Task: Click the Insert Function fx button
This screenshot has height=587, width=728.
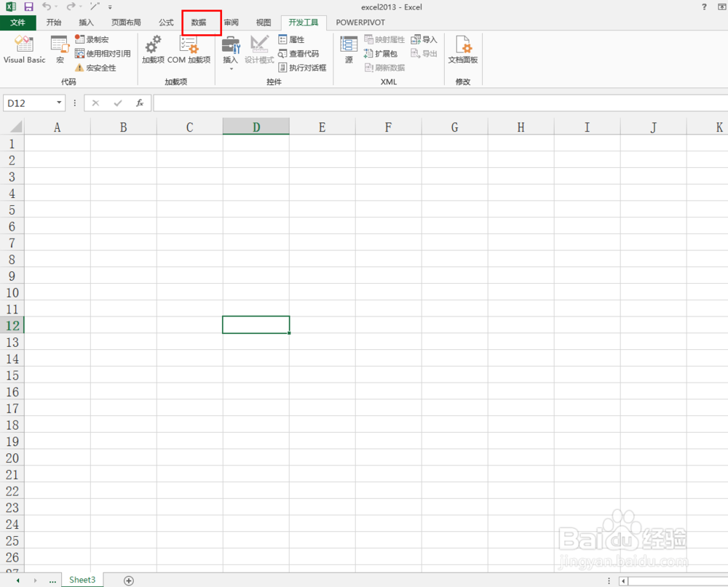Action: 140,103
